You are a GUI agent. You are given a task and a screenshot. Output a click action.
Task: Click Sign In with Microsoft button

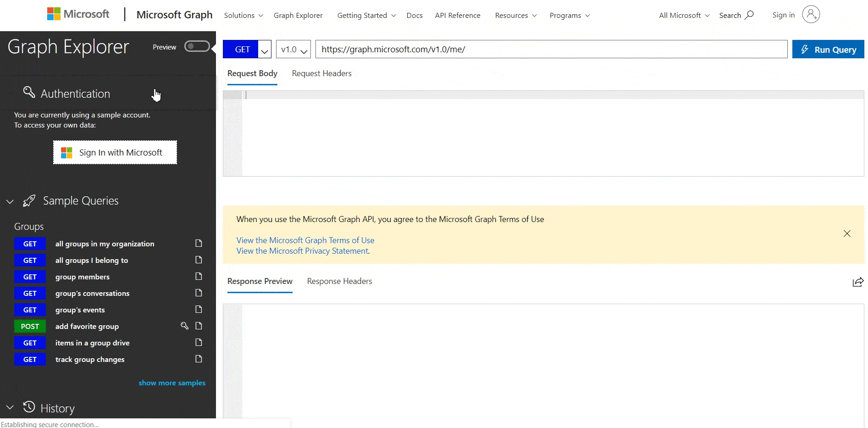click(x=115, y=152)
